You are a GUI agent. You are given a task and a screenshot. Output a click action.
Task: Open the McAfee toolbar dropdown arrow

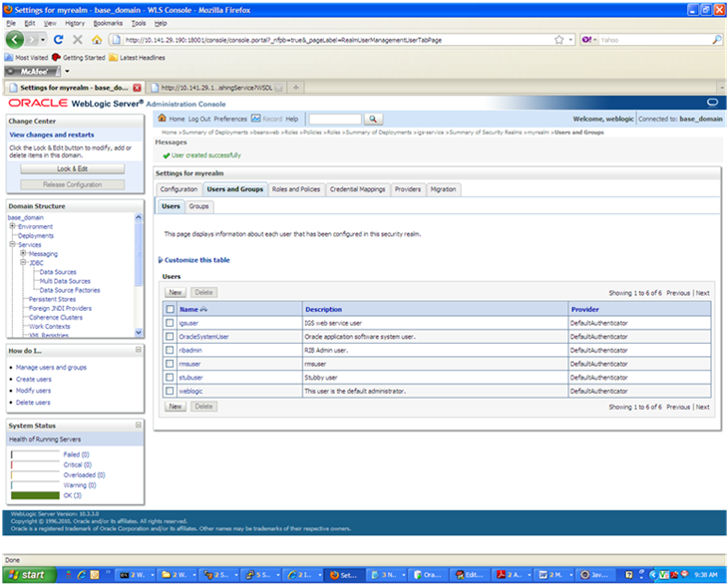click(x=68, y=72)
